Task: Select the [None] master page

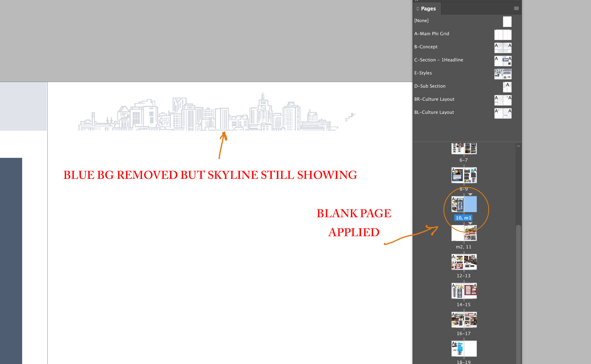Action: pos(422,21)
